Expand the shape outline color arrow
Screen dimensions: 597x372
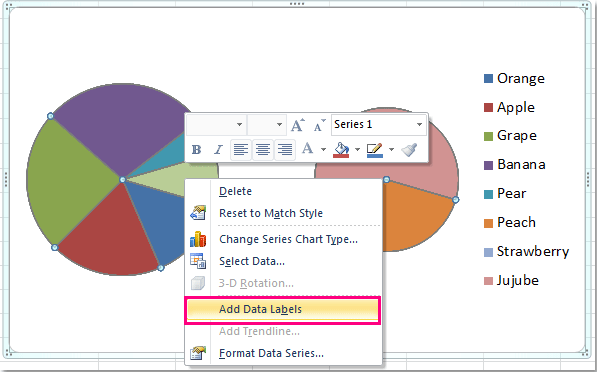click(391, 150)
